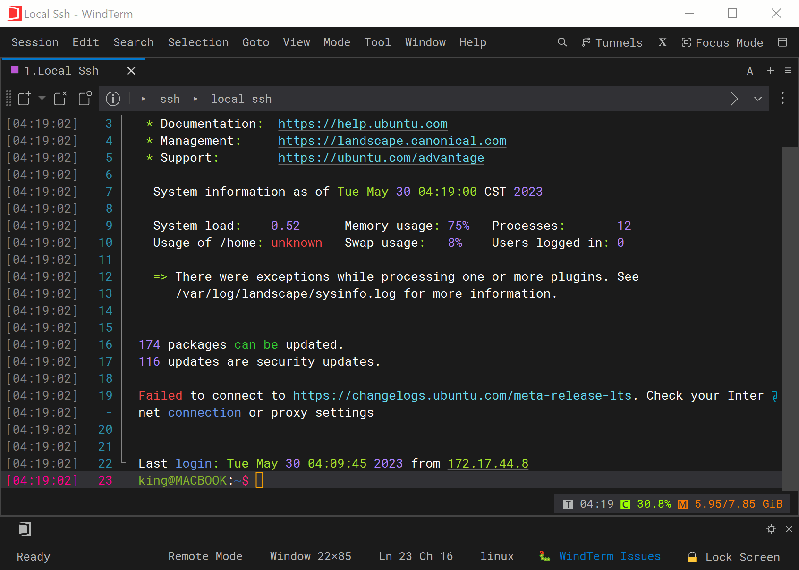Viewport: 799px width, 570px height.
Task: Click the new session icon in toolbar
Action: [24, 98]
